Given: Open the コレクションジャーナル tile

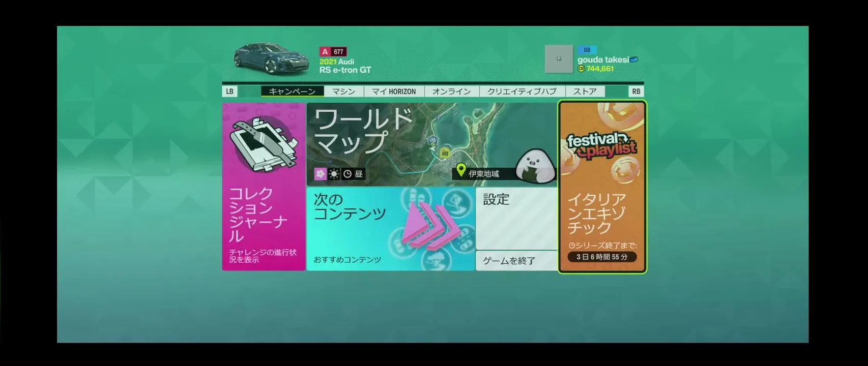Looking at the screenshot, I should (264, 187).
